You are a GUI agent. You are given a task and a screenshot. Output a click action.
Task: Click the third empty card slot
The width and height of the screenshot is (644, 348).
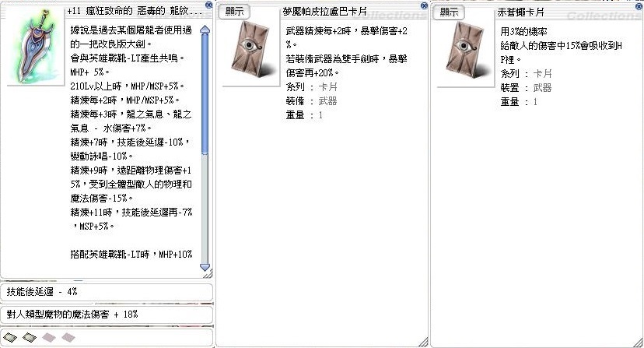tap(48, 336)
